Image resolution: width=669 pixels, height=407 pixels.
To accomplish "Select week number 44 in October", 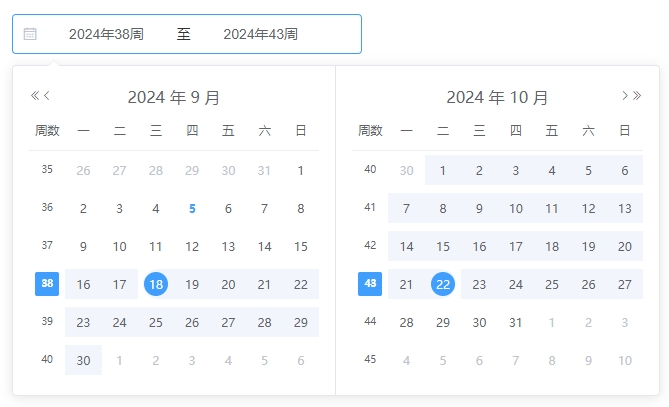I will pos(370,321).
